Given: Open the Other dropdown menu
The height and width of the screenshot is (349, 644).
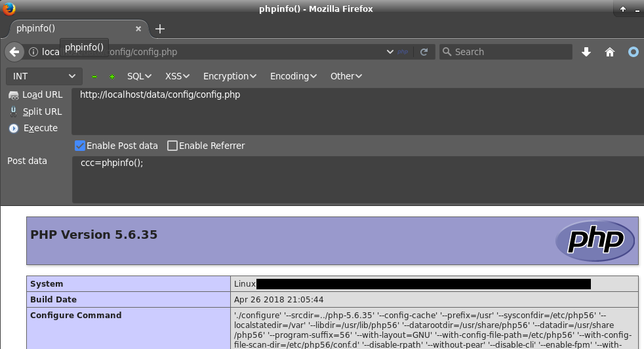Looking at the screenshot, I should click(x=346, y=77).
